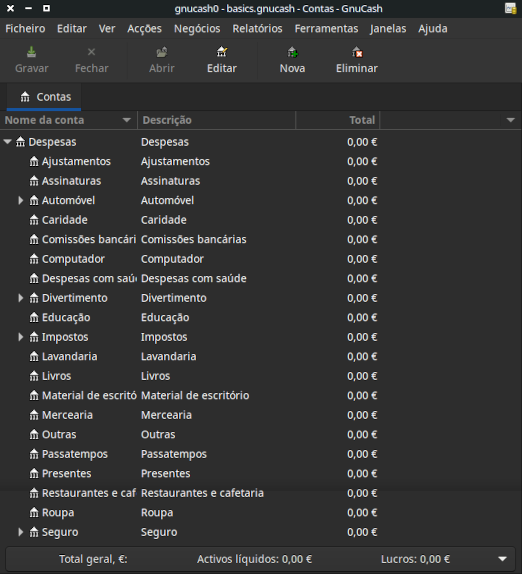This screenshot has width=522, height=574.
Task: Click the bank icon beside Mercearia
Action: 34,415
